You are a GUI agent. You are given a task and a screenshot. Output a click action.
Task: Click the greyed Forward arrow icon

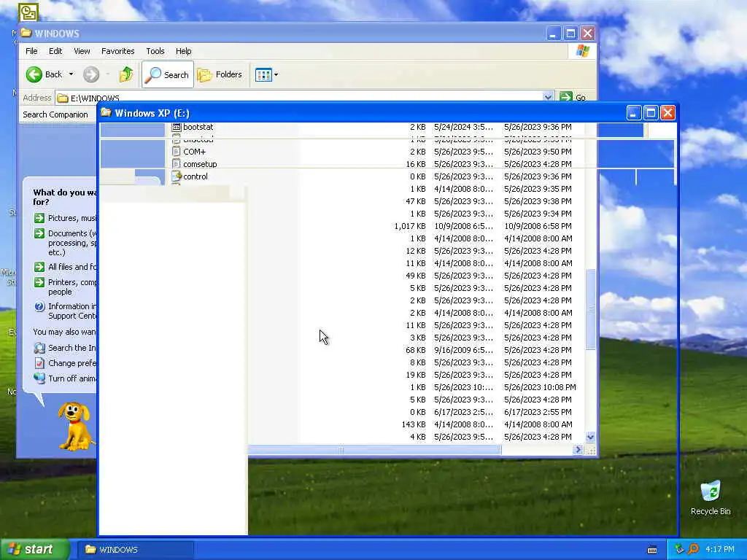91,74
